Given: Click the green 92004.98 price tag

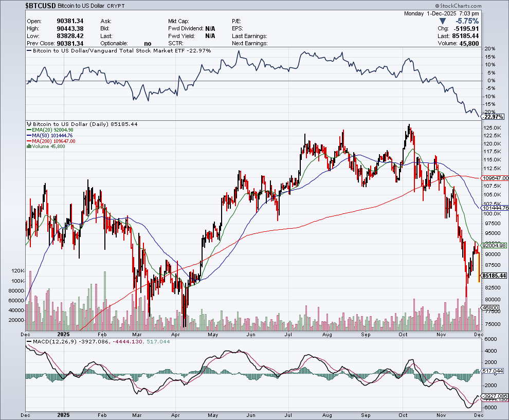Looking at the screenshot, I should coord(495,246).
